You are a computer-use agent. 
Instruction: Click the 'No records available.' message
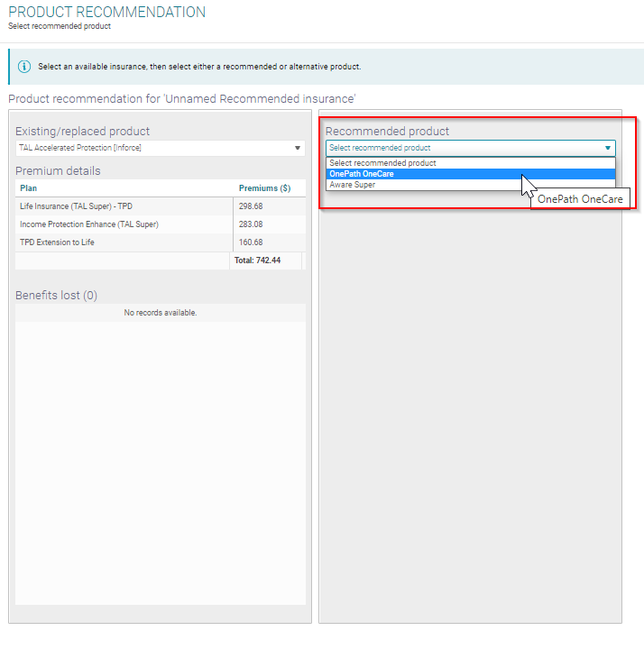[x=161, y=313]
